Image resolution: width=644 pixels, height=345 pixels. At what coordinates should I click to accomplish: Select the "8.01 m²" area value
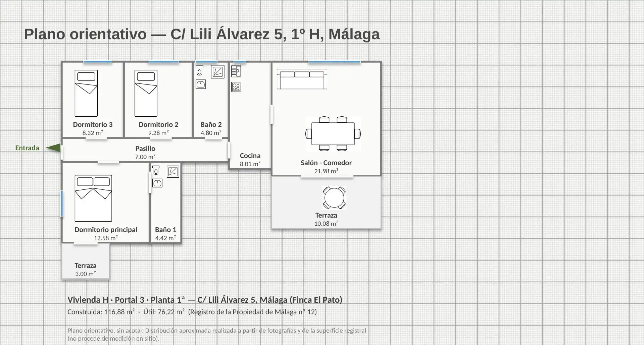(250, 164)
